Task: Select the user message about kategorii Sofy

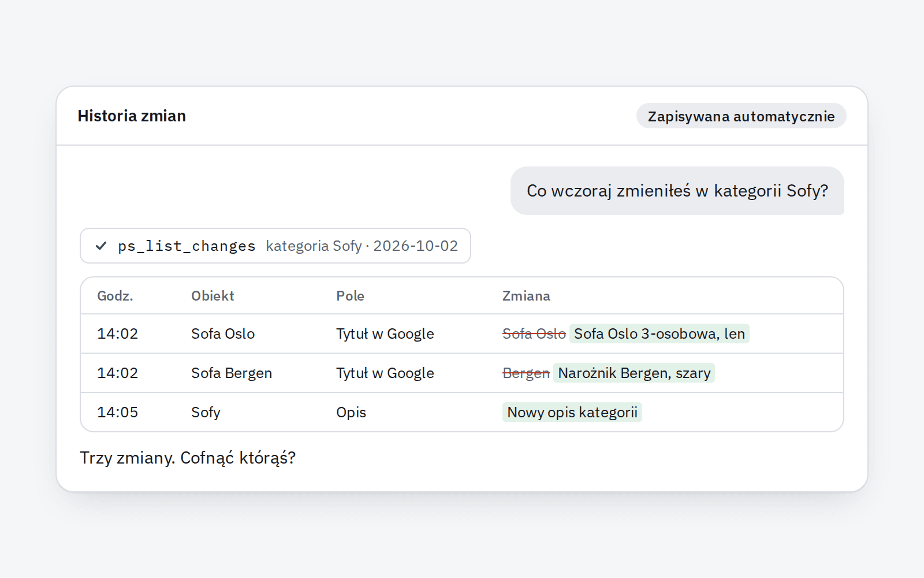Action: (677, 191)
